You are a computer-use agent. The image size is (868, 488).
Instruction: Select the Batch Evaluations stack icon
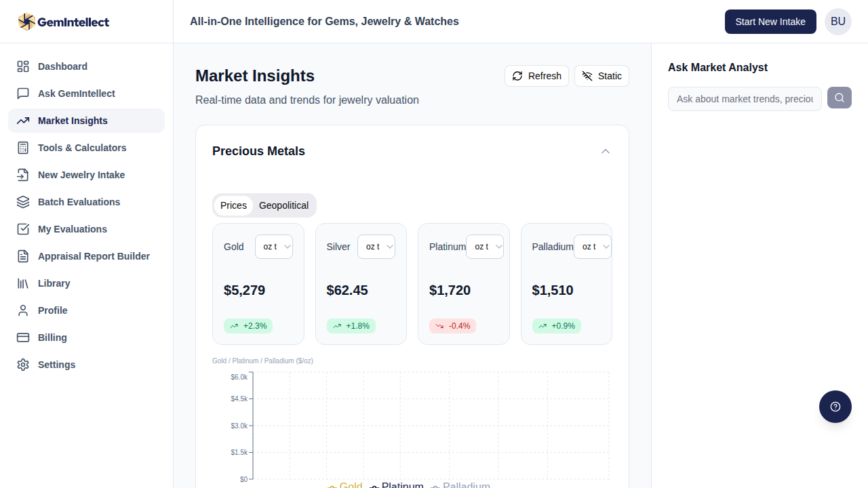(x=22, y=201)
